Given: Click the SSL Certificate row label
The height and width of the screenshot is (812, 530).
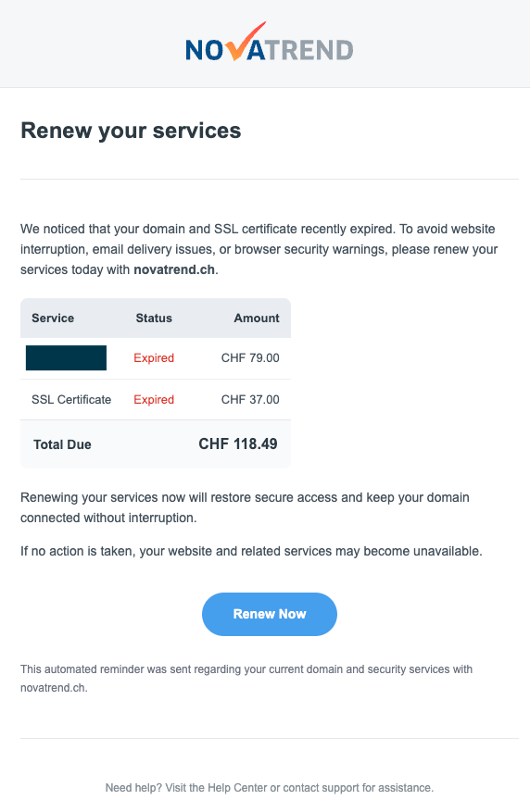Looking at the screenshot, I should tap(71, 400).
